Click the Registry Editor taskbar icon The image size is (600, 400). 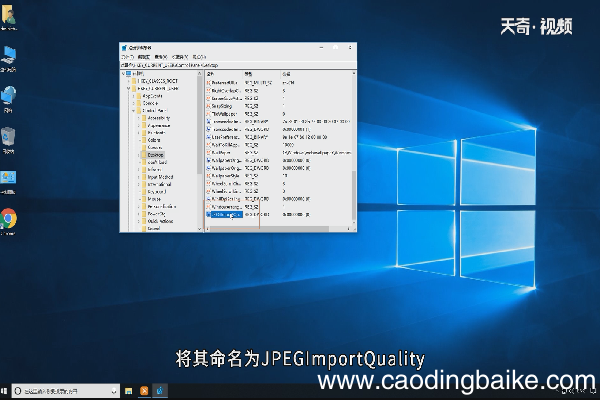(160, 391)
